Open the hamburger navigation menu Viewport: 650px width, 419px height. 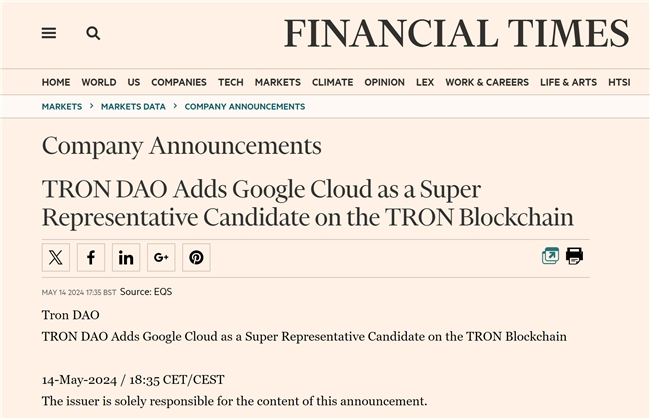point(48,33)
